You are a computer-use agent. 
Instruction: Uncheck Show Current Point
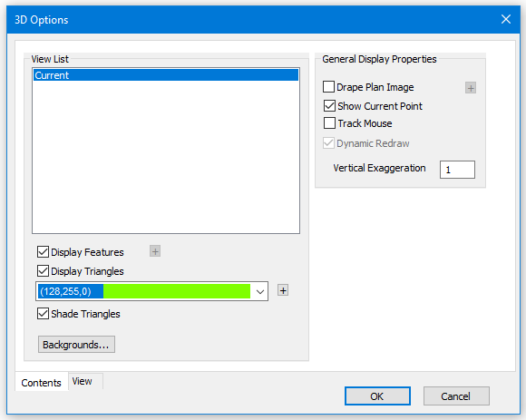coord(329,106)
